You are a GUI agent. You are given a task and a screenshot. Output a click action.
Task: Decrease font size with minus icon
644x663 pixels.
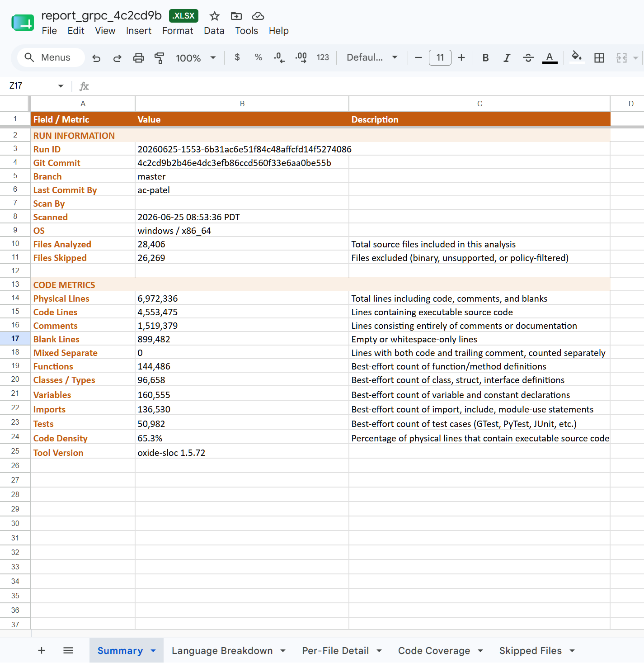(x=418, y=57)
